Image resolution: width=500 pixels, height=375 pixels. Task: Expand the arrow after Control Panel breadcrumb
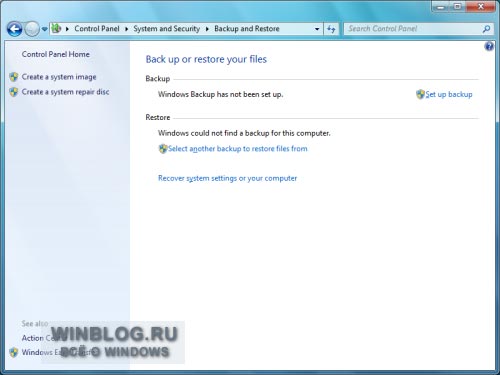coord(127,29)
